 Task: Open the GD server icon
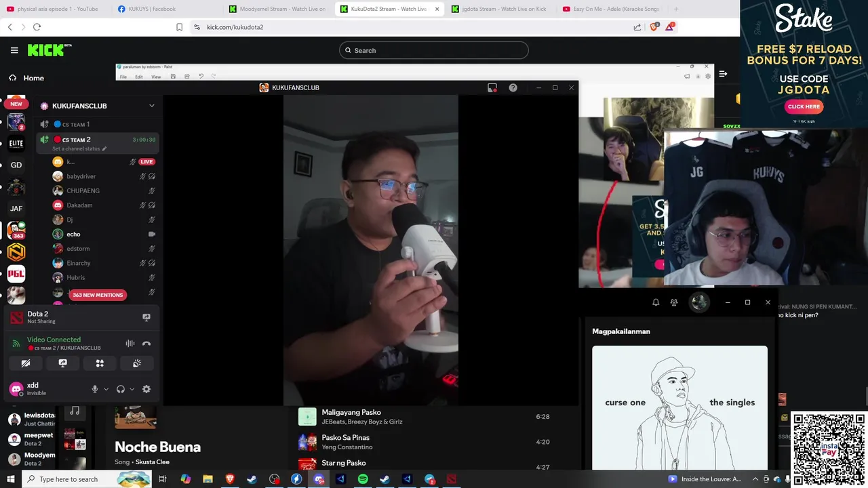16,165
